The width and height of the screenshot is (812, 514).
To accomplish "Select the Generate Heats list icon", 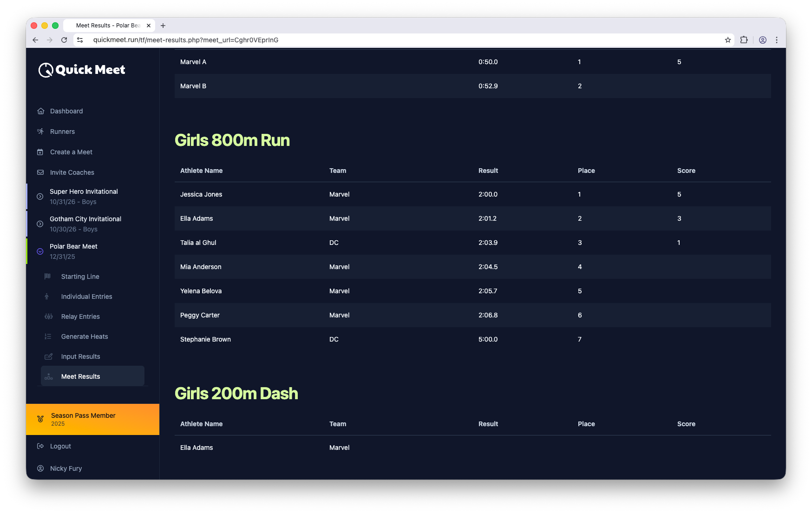I will click(48, 336).
